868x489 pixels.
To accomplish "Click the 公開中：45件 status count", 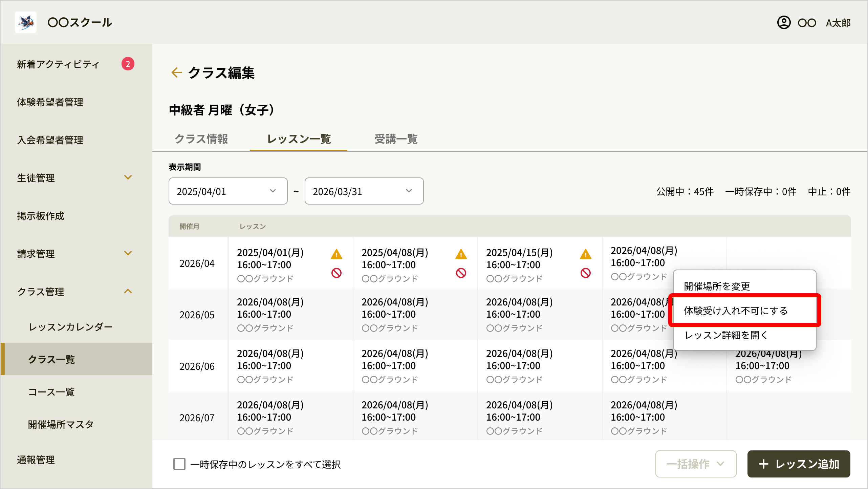I will 685,191.
